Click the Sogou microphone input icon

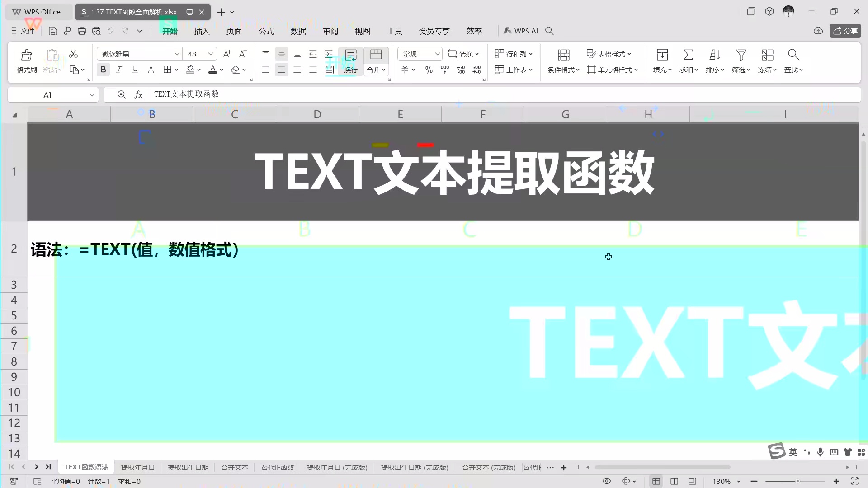coord(821,452)
